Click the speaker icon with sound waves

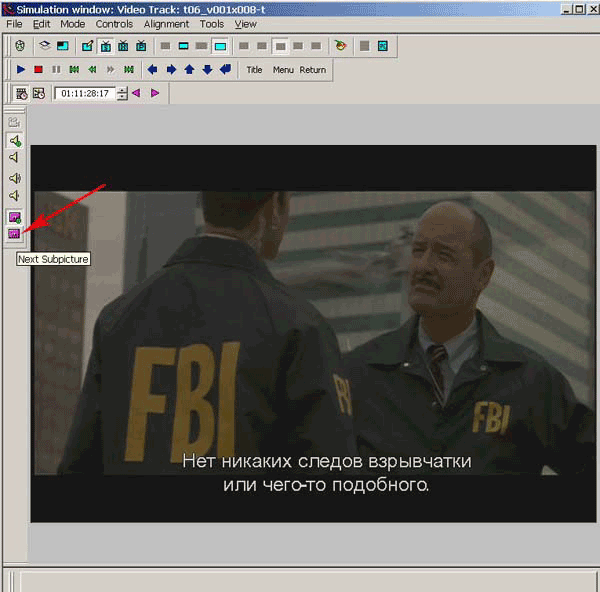coord(15,178)
